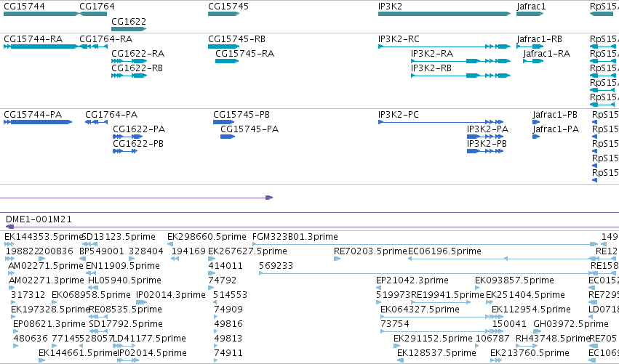This screenshot has width=619, height=364.
Task: Select the CG15744 gene bar
Action: click(x=41, y=14)
